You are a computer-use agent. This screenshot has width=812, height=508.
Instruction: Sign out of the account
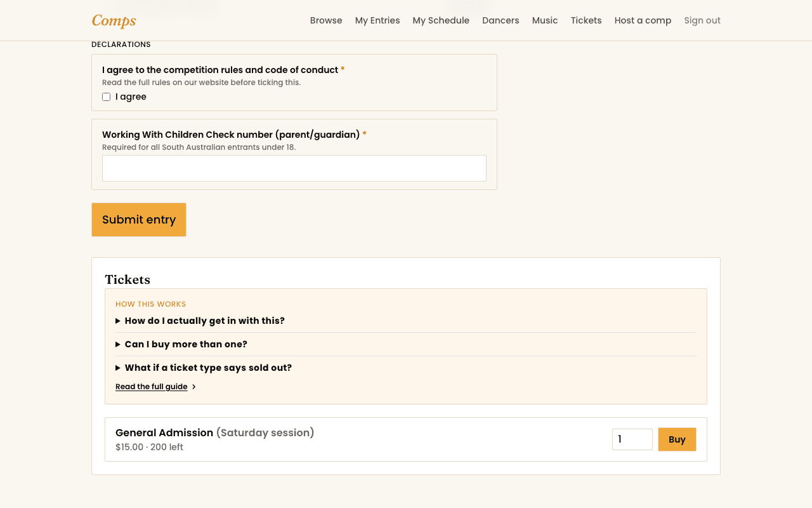click(x=702, y=20)
